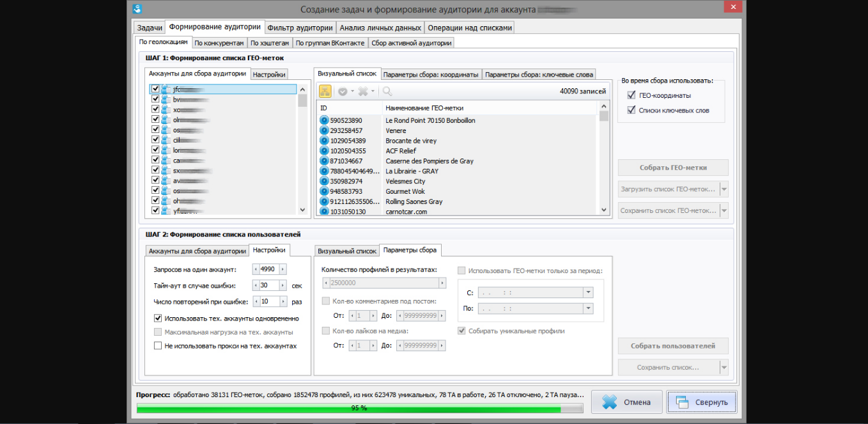868x424 pixels.
Task: Enable Не использовать прокси на тех. аккаунтах
Action: [x=158, y=346]
